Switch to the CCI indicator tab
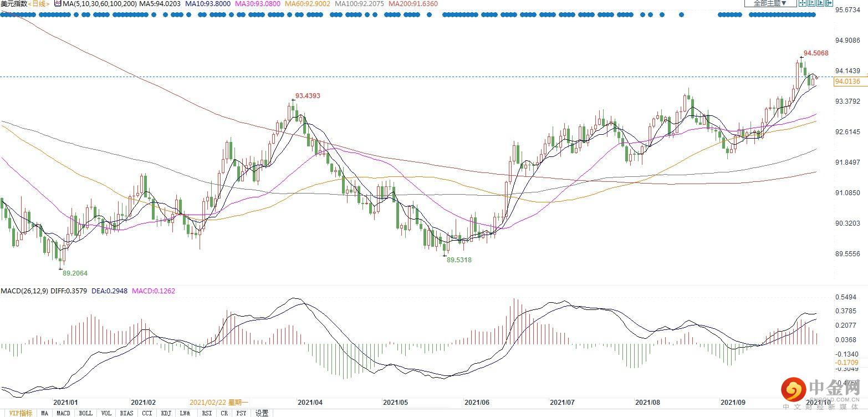The width and height of the screenshot is (868, 417). point(147,413)
